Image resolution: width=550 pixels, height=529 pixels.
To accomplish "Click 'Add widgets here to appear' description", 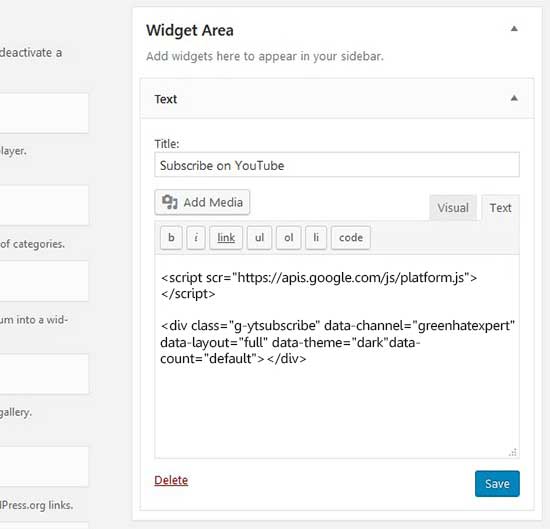I will pyautogui.click(x=265, y=56).
